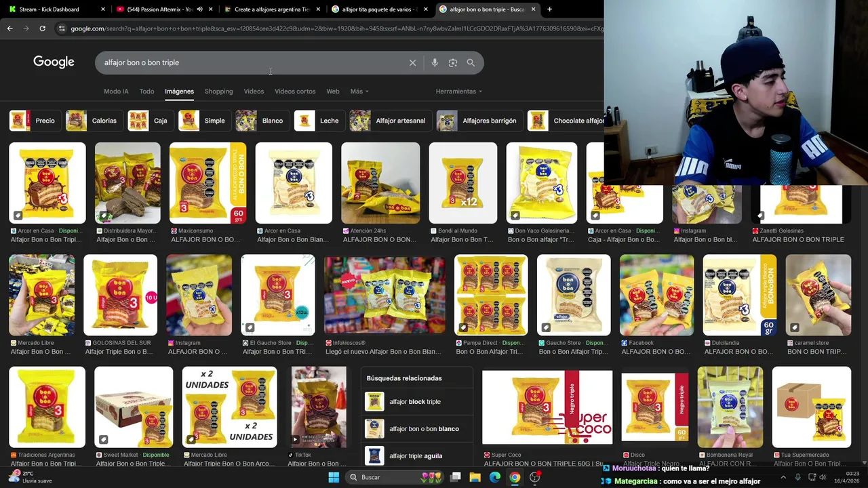Switch to the Web results tab
The image size is (868, 488).
(333, 91)
